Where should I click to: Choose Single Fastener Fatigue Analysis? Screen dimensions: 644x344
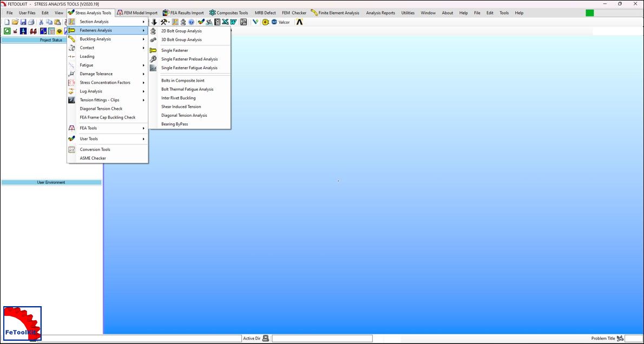(190, 68)
